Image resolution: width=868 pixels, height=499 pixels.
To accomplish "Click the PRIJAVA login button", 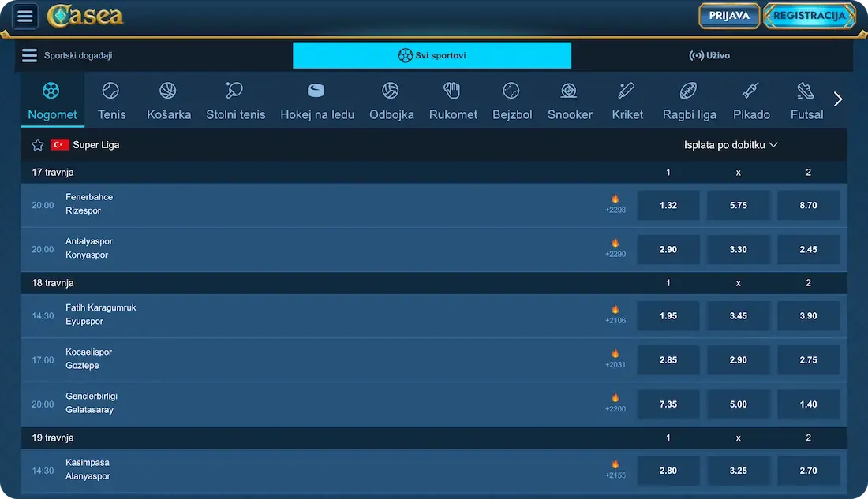I will [x=728, y=16].
